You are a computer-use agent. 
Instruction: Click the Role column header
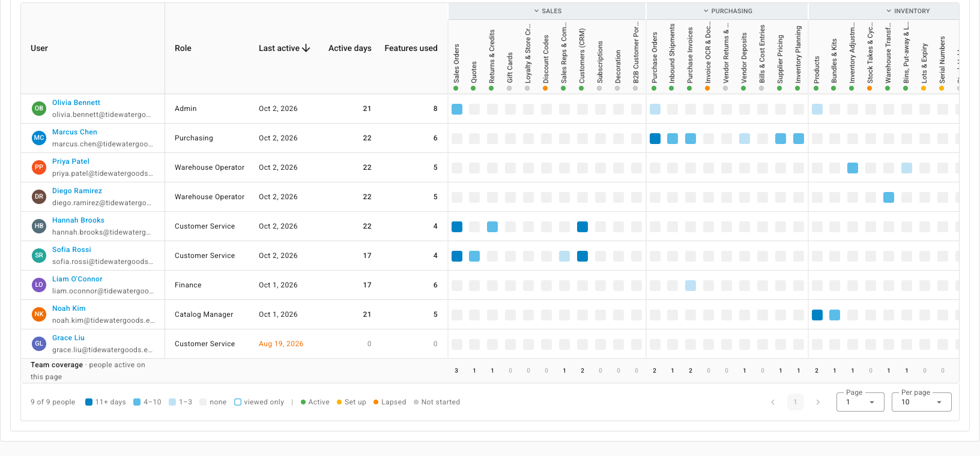tap(183, 48)
